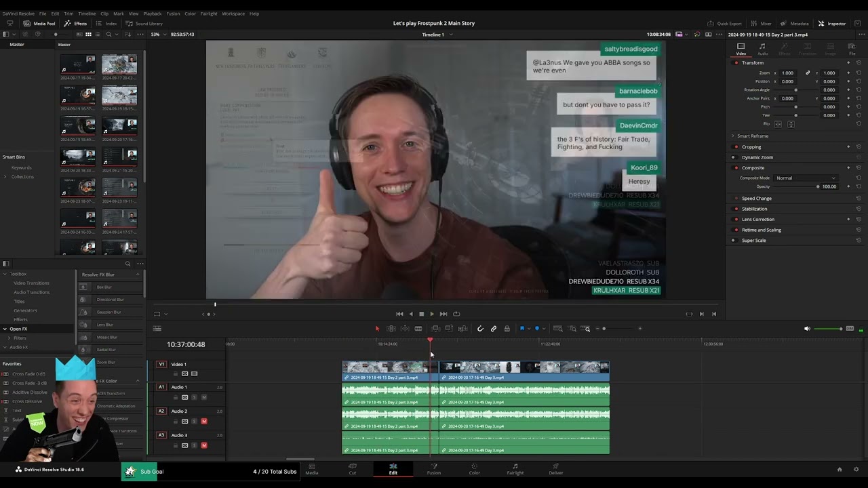Open the Media page
This screenshot has width=868, height=488.
pyautogui.click(x=311, y=468)
